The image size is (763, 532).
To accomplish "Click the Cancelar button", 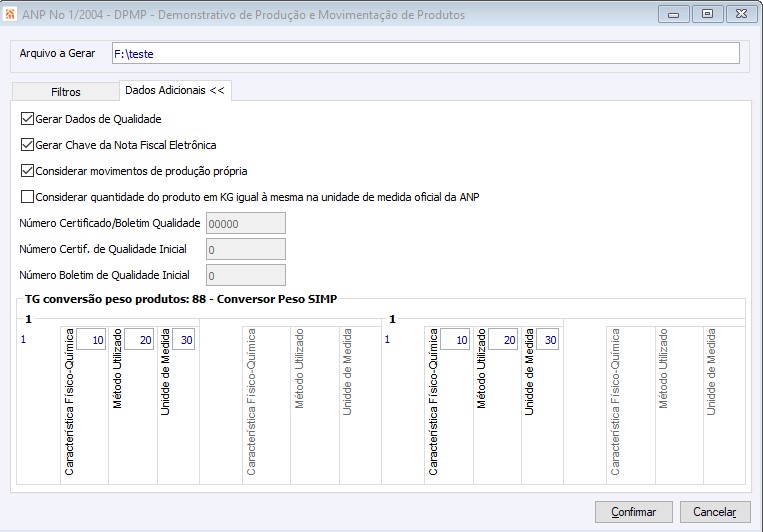I will click(x=715, y=512).
